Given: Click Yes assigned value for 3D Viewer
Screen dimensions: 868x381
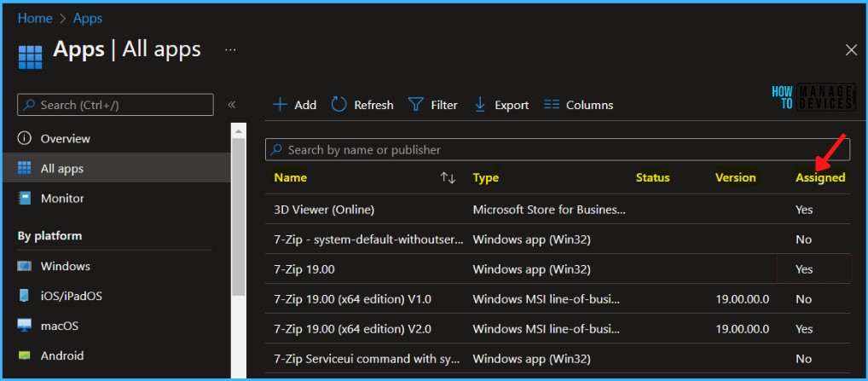Looking at the screenshot, I should point(804,210).
